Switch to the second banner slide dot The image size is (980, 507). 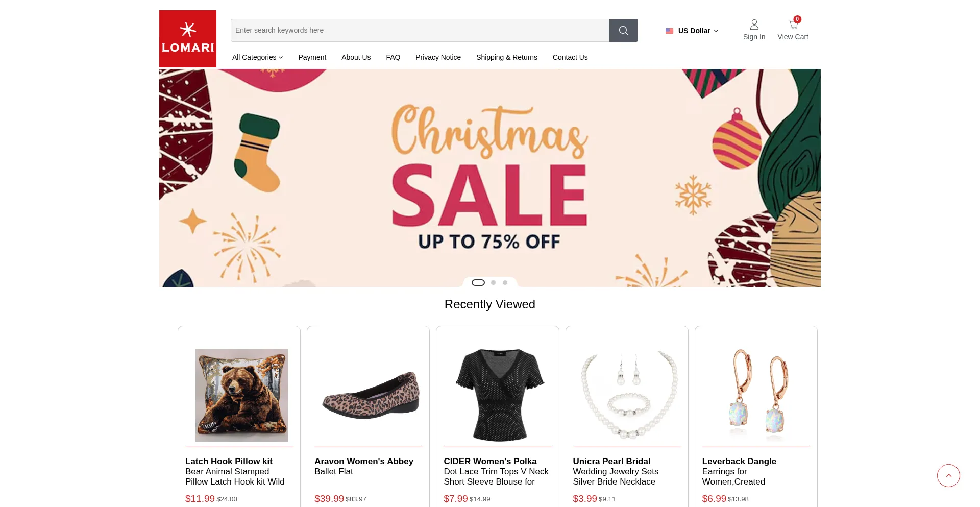(493, 283)
